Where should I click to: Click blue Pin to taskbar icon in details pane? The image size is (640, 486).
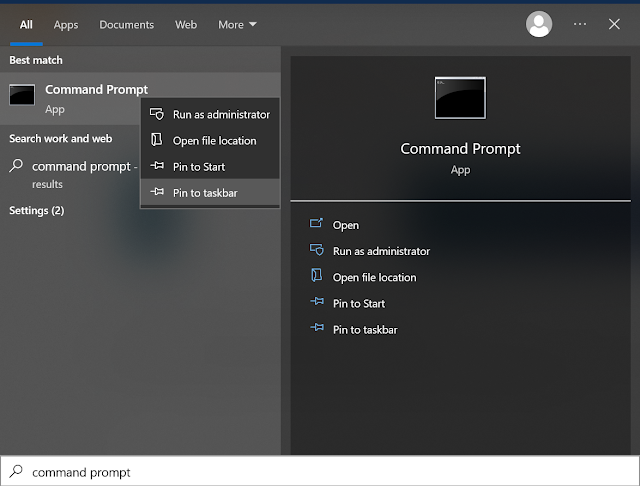(x=317, y=327)
